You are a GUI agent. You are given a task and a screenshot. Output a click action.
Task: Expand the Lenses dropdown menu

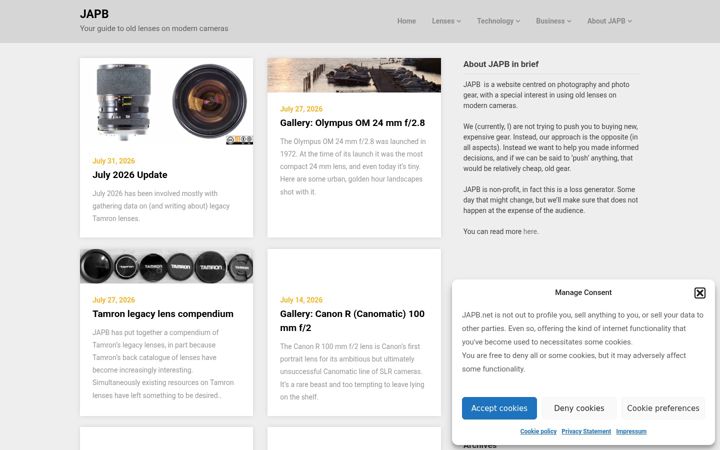point(446,21)
